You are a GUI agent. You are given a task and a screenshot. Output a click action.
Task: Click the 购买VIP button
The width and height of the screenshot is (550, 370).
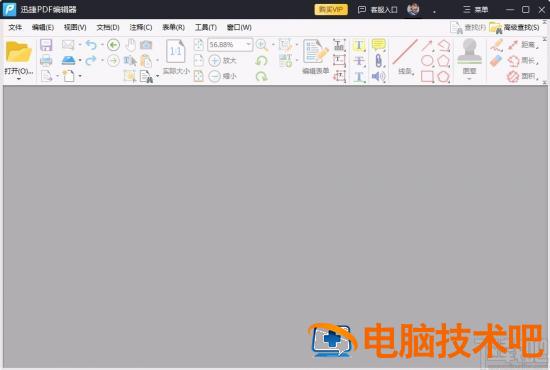(331, 9)
